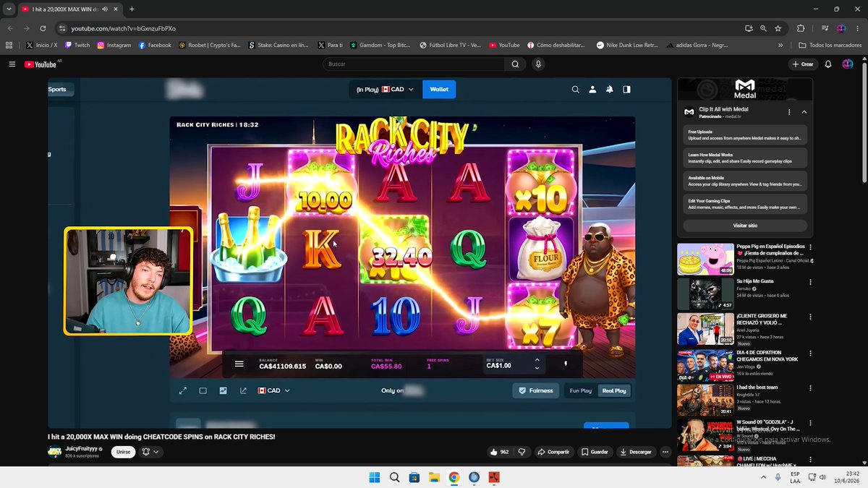Viewport: 868px width, 488px height.
Task: Like the video with thumbs up
Action: coord(500,452)
